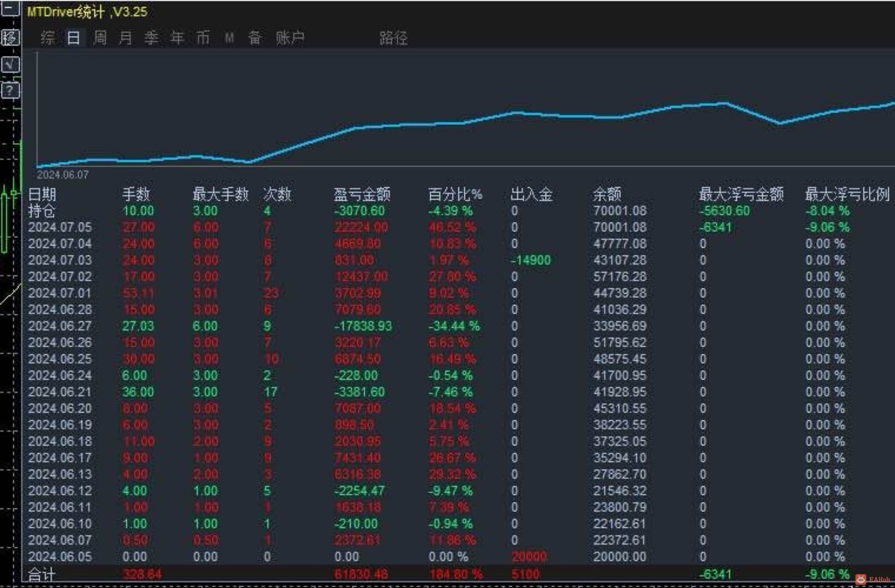The width and height of the screenshot is (895, 588).
Task: Click the -5630.60 floating loss value
Action: pos(724,211)
